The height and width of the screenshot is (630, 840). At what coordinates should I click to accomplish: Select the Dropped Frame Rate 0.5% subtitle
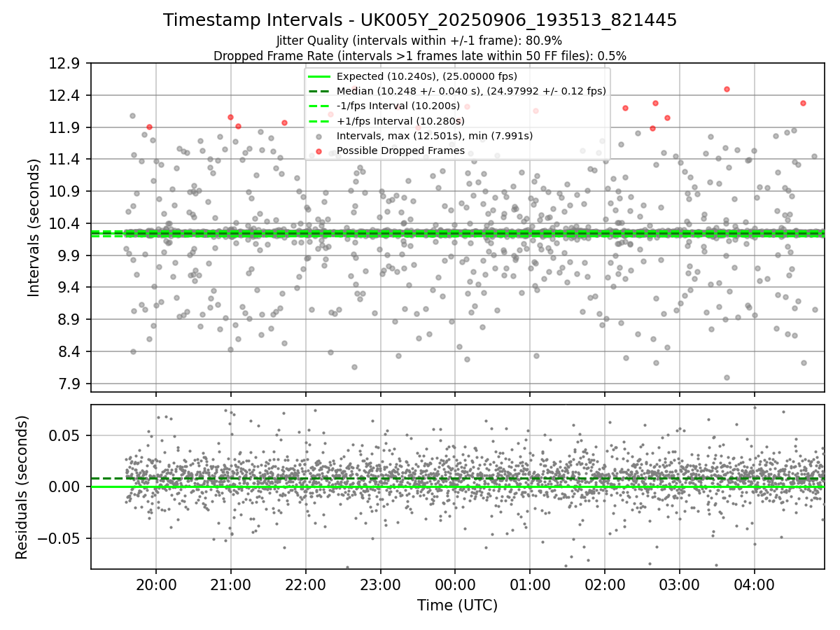click(420, 55)
